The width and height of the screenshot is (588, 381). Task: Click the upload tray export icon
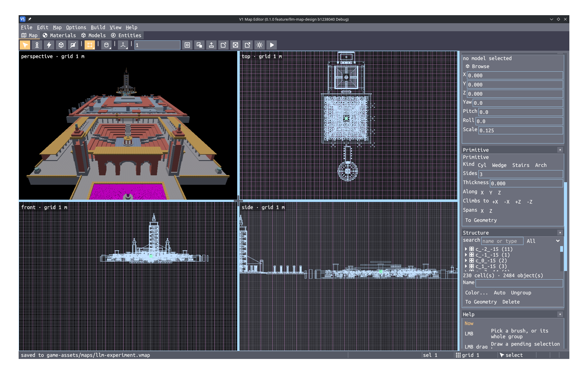click(211, 45)
